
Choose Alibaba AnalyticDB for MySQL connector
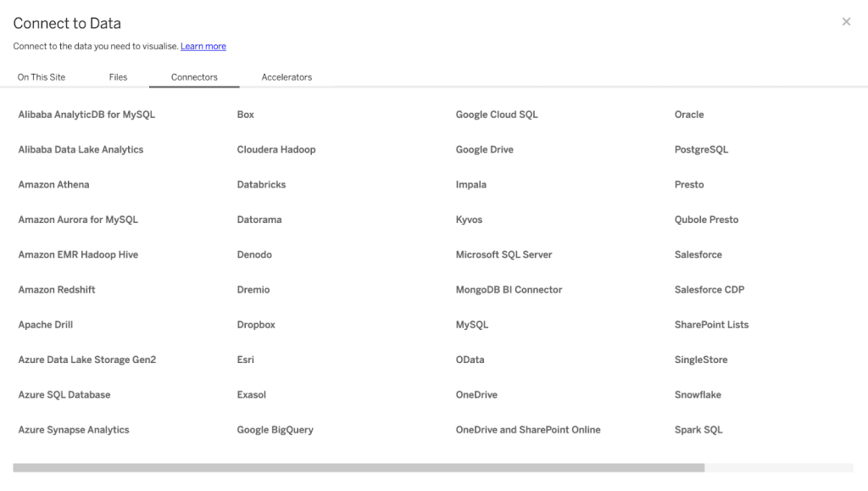86,114
